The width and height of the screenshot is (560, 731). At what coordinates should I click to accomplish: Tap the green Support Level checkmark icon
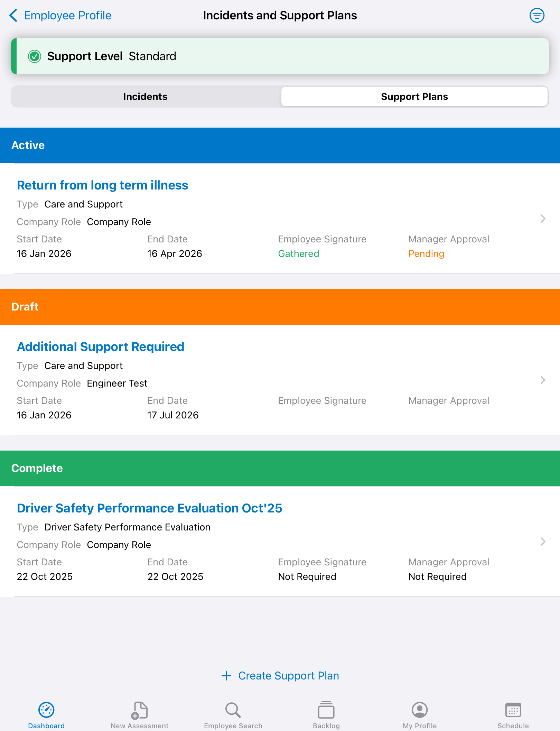(35, 56)
